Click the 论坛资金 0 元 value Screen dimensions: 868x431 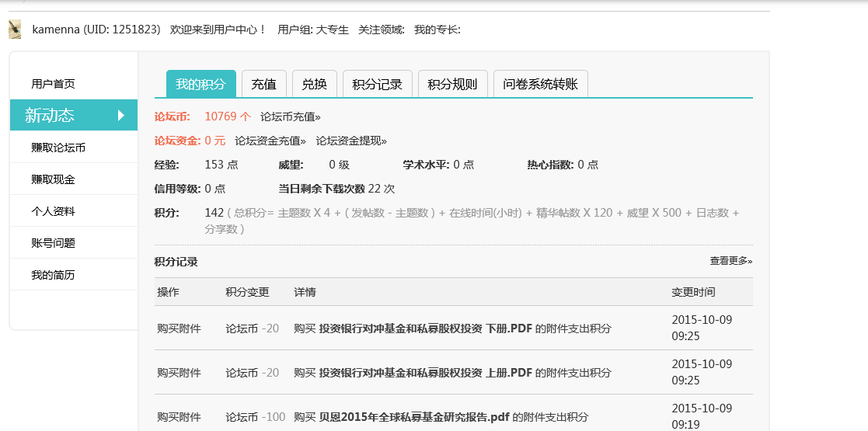pos(214,141)
